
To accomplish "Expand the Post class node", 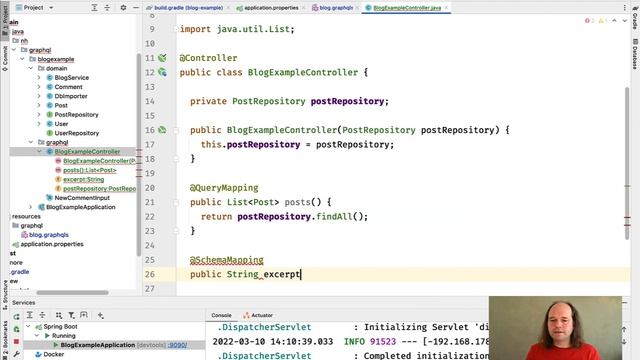I will tap(39, 105).
